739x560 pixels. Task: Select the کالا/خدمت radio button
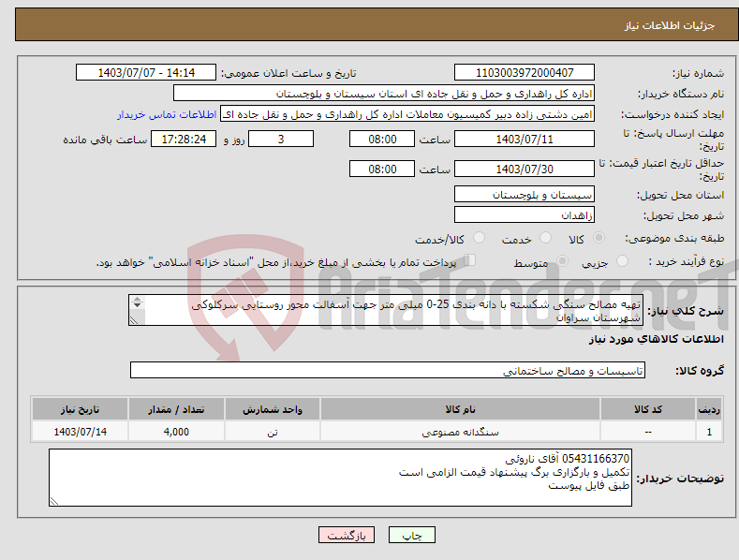click(479, 238)
